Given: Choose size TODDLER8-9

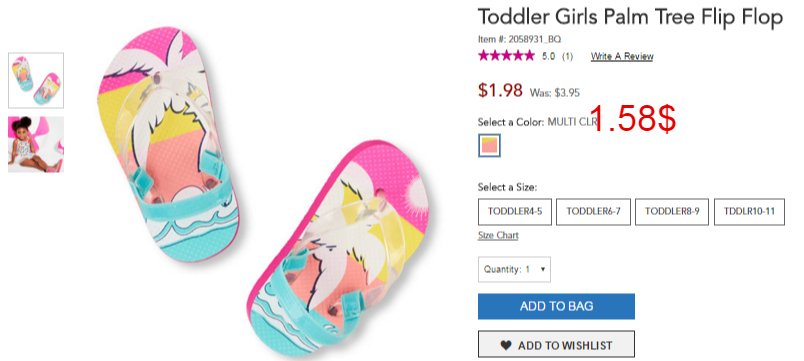Looking at the screenshot, I should (x=672, y=212).
